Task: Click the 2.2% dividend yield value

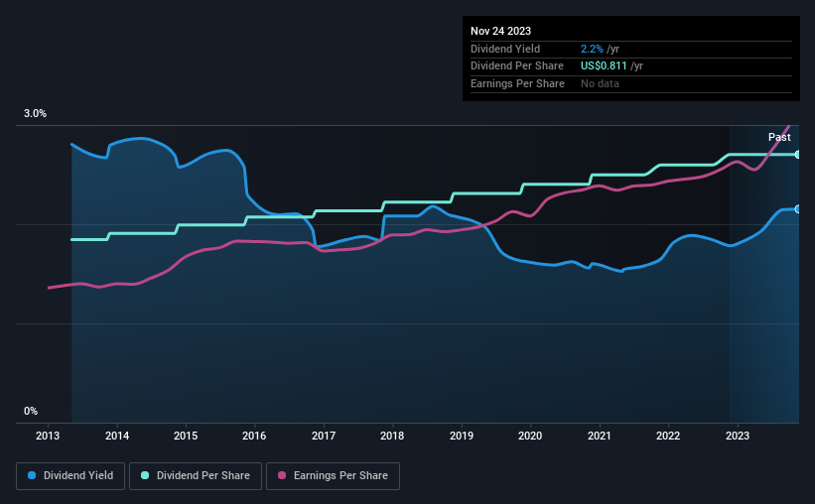Action: click(592, 49)
